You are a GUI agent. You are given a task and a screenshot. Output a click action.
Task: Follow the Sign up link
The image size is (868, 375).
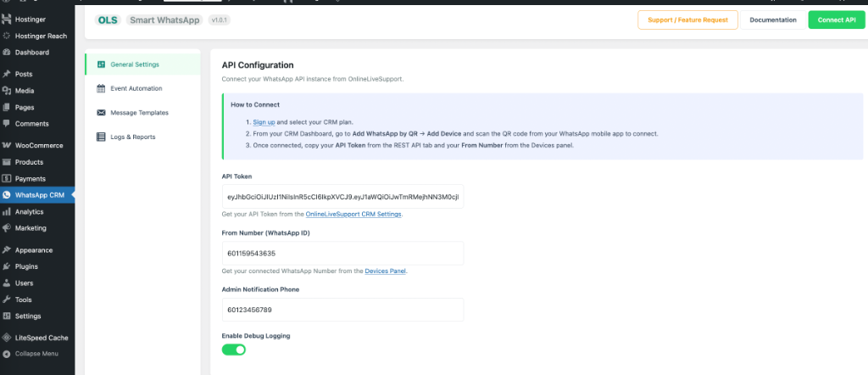pyautogui.click(x=264, y=122)
